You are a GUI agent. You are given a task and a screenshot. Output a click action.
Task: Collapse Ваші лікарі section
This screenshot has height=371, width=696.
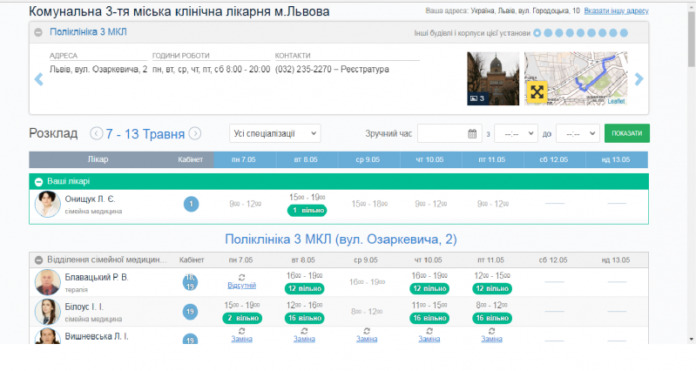(x=39, y=182)
